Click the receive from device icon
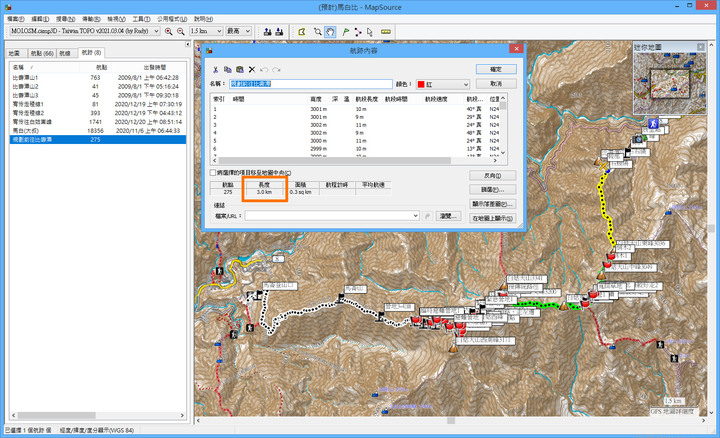The image size is (720, 438). 279,31
